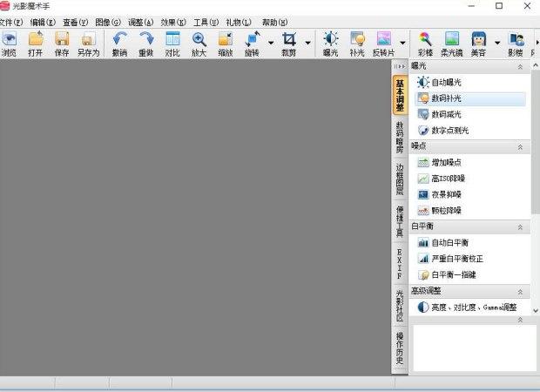Select 高ISO降噪 under the 噪点 section
This screenshot has width=540, height=392.
[x=450, y=179]
